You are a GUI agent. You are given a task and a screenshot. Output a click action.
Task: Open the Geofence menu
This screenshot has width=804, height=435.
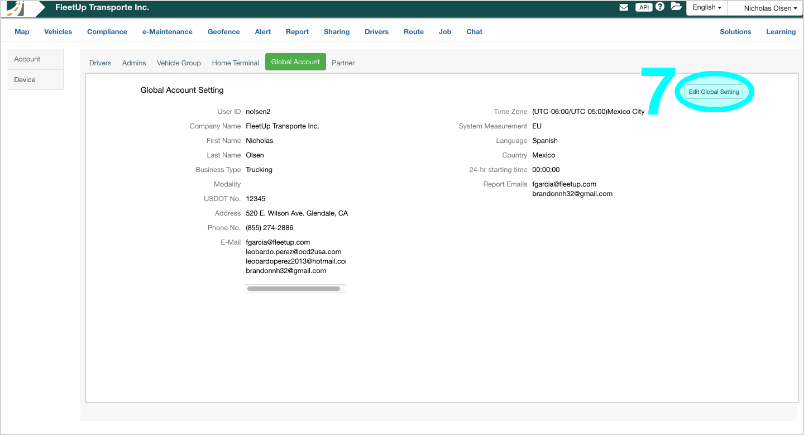(x=224, y=32)
